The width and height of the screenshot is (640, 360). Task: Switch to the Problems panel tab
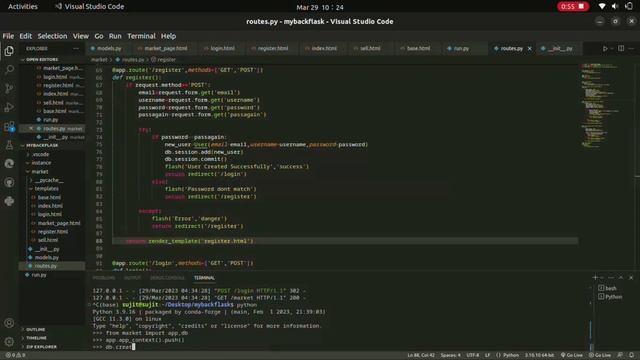point(104,278)
